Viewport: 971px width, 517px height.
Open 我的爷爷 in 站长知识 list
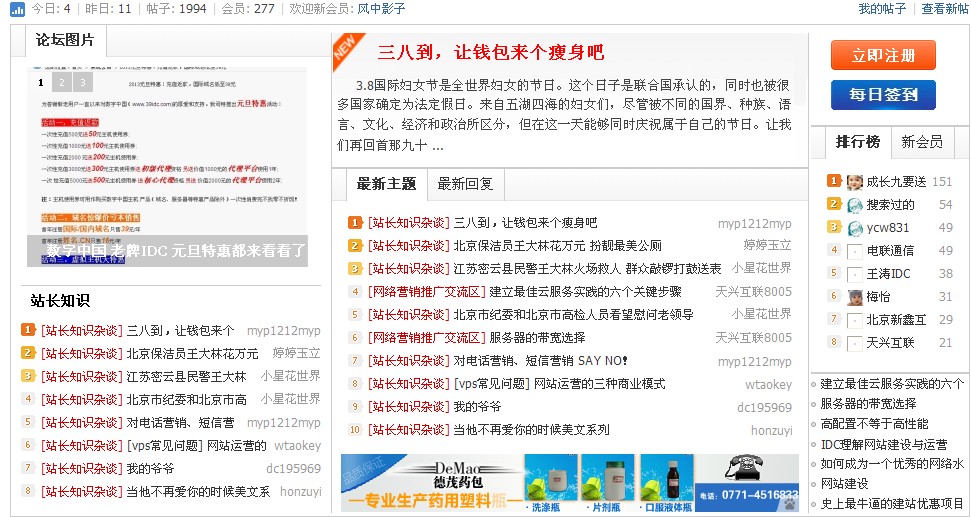pyautogui.click(x=150, y=469)
